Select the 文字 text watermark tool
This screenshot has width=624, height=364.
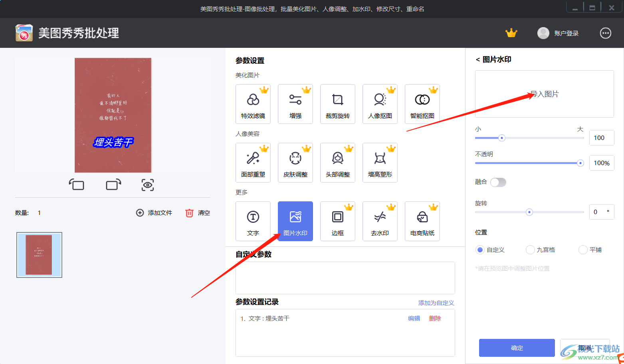(253, 221)
